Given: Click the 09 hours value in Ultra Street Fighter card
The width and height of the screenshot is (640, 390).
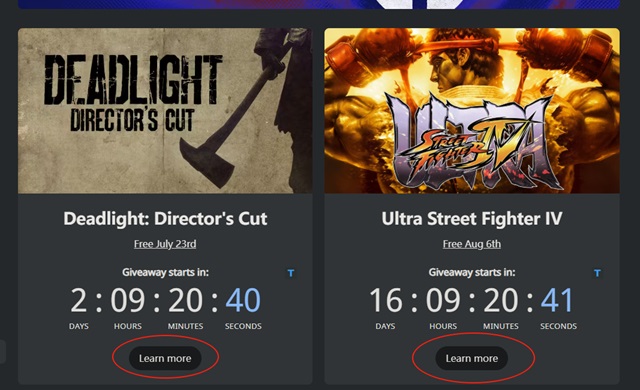Looking at the screenshot, I should coord(443,301).
